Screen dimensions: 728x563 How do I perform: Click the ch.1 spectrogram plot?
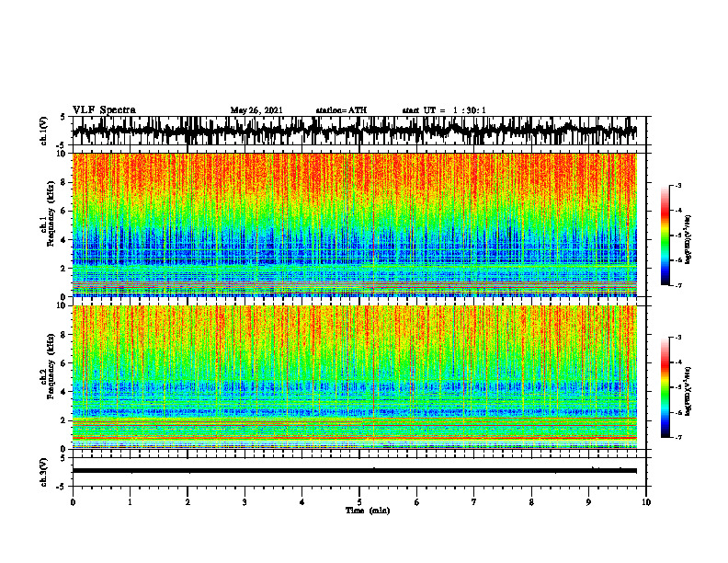coord(354,224)
